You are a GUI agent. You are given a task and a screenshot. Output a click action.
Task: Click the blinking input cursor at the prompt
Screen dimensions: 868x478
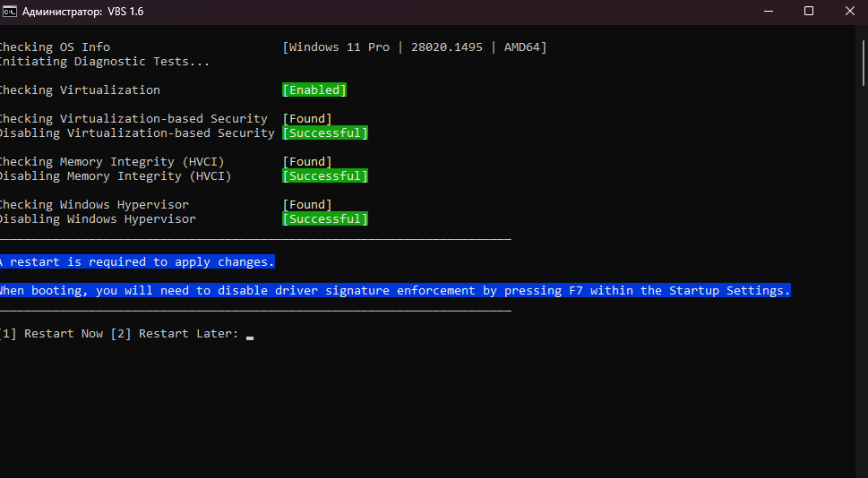pyautogui.click(x=250, y=337)
